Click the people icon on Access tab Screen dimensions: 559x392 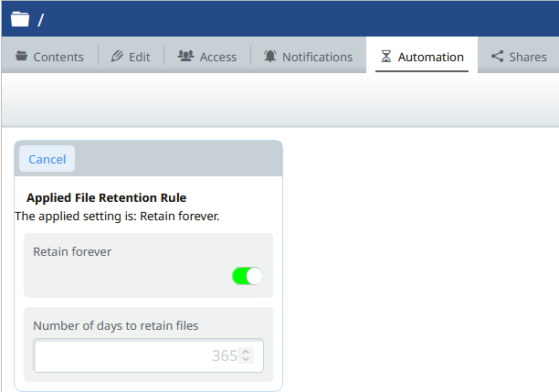[185, 57]
